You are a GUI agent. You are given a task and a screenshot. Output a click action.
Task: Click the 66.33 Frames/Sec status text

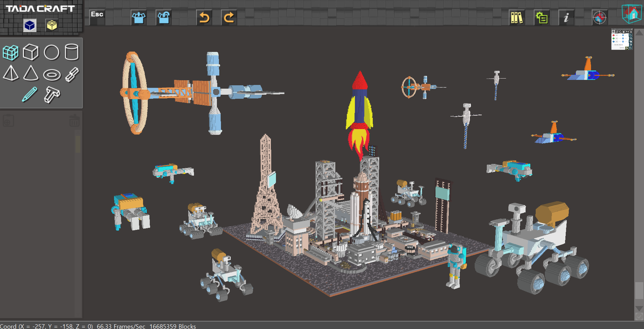pyautogui.click(x=121, y=326)
